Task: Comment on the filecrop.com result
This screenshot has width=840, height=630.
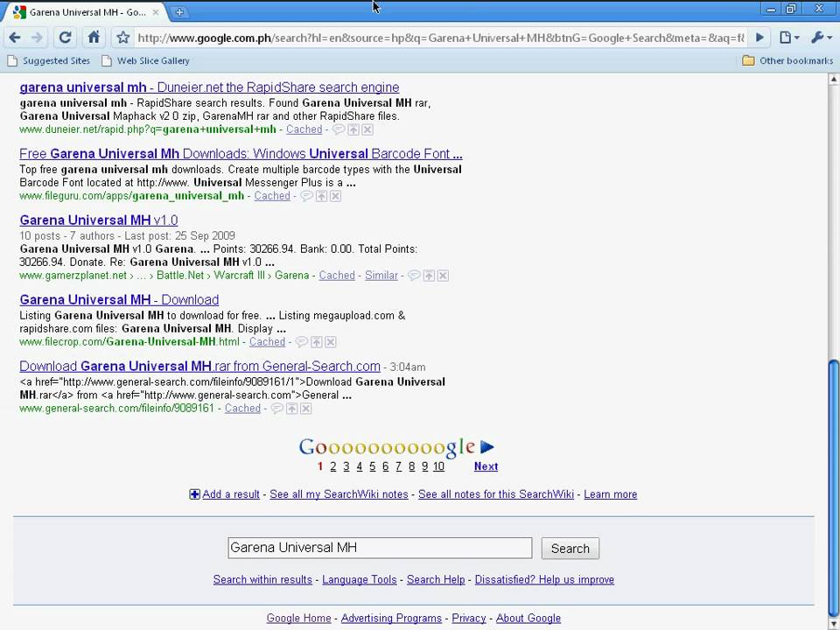Action: (x=302, y=342)
